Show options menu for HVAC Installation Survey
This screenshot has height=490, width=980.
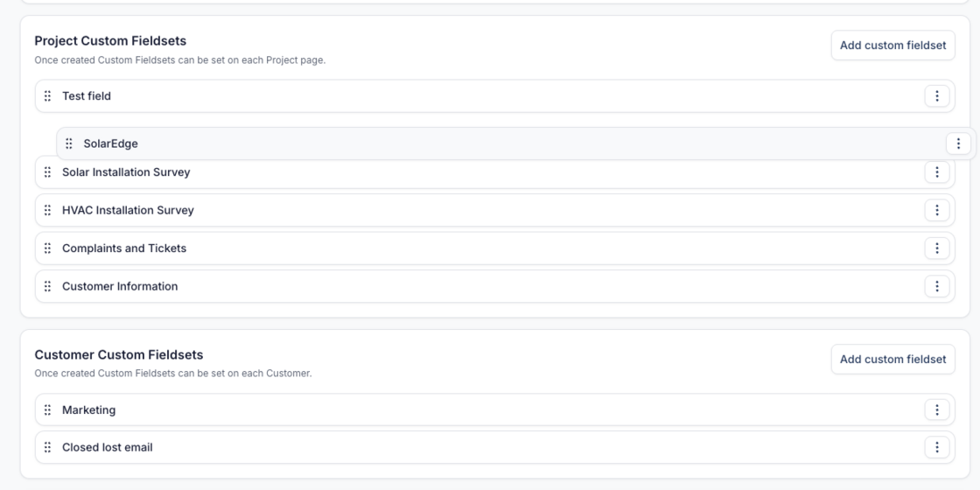[936, 210]
